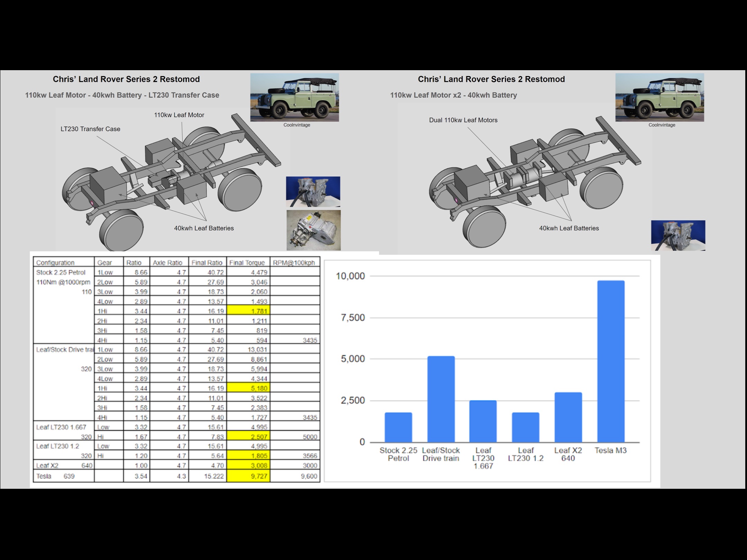
Task: Click the left Land Rover photo thumbnail
Action: (294, 97)
